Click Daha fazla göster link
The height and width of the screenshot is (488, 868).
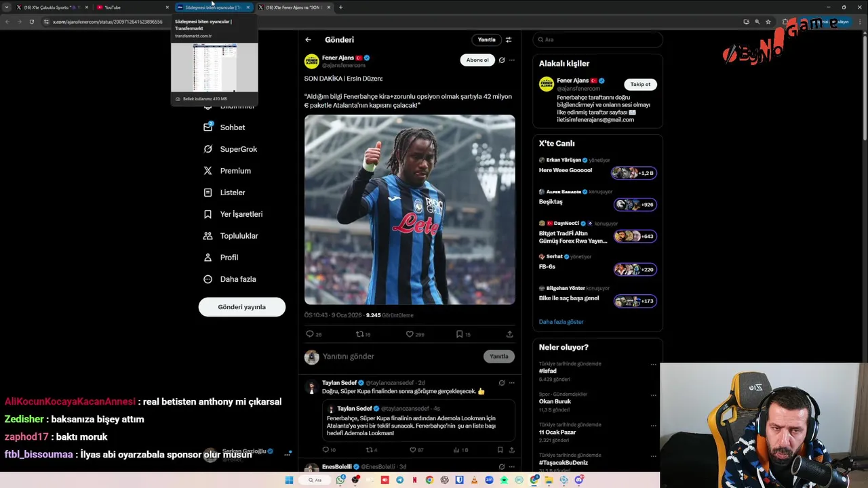[x=561, y=322]
